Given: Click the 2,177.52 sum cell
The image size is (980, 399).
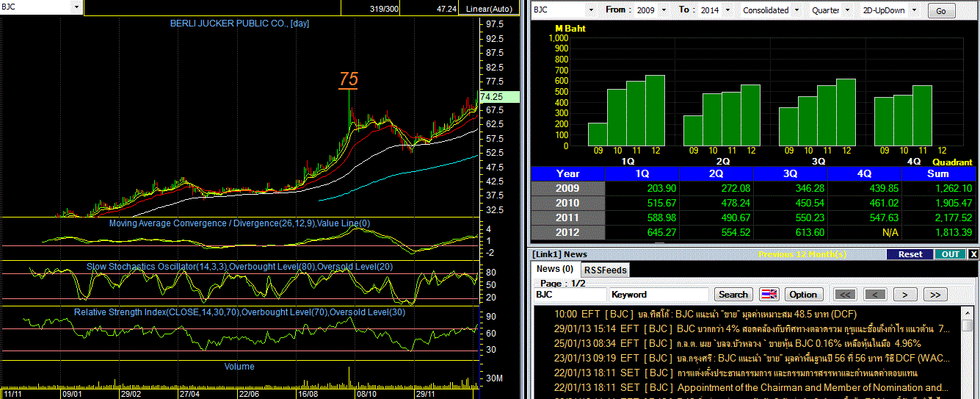Looking at the screenshot, I should pyautogui.click(x=939, y=218).
